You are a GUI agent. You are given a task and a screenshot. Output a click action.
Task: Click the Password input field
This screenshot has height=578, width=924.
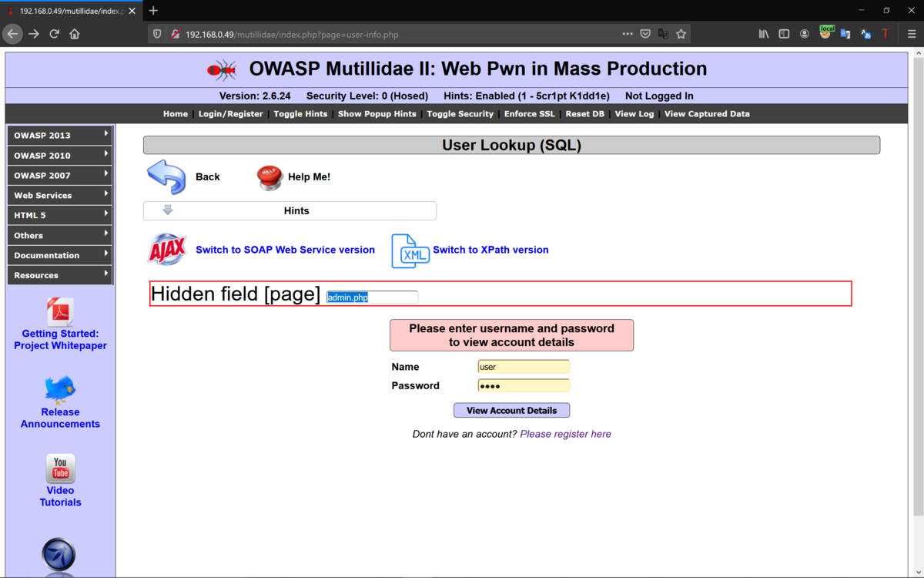click(x=524, y=385)
